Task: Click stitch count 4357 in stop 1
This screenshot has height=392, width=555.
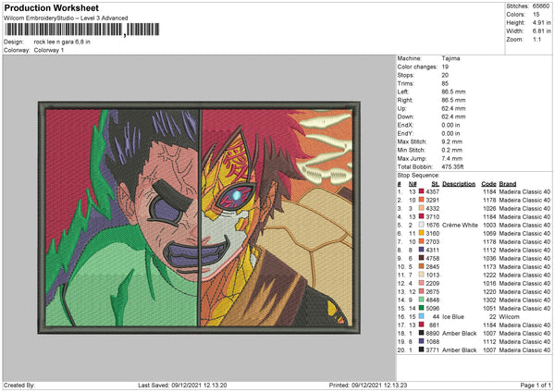Action: click(433, 191)
